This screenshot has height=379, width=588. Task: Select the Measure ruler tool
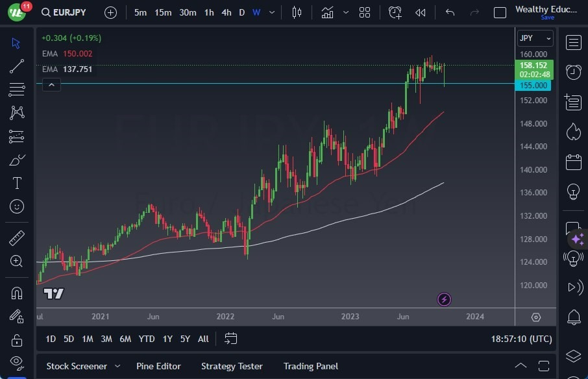(x=16, y=238)
